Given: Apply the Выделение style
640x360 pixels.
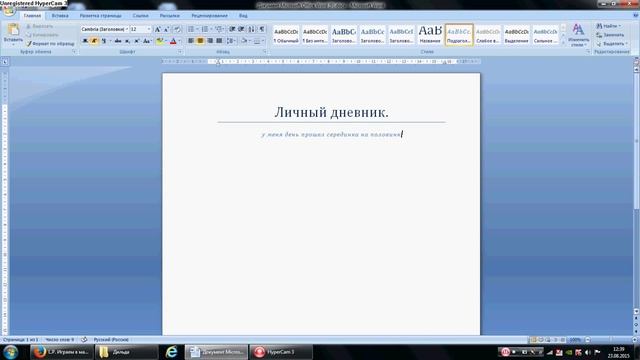Looking at the screenshot, I should pos(516,35).
